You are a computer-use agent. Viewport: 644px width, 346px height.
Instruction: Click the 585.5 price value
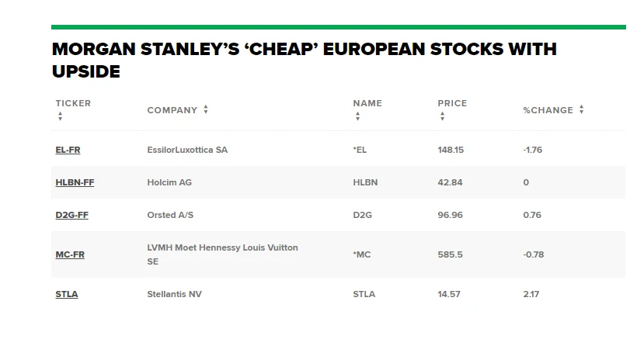(x=450, y=254)
